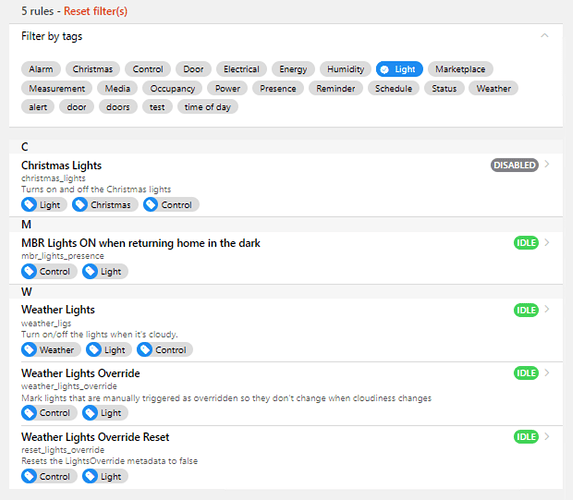This screenshot has width=573, height=500.
Task: Click the DISABLED status badge on Christmas Lights
Action: pos(514,165)
